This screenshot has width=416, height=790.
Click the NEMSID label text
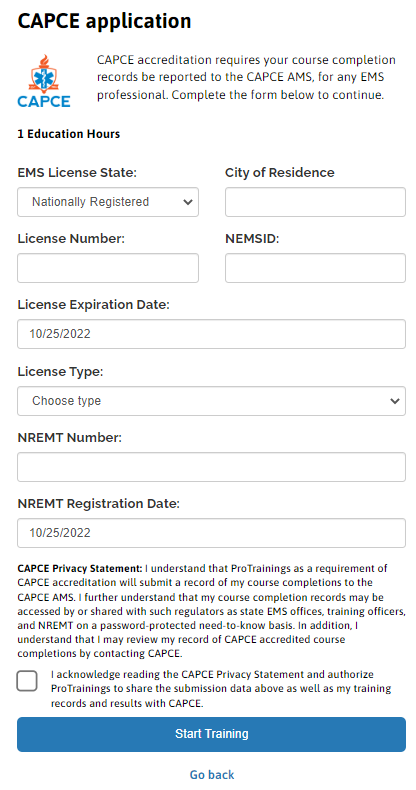coord(252,239)
